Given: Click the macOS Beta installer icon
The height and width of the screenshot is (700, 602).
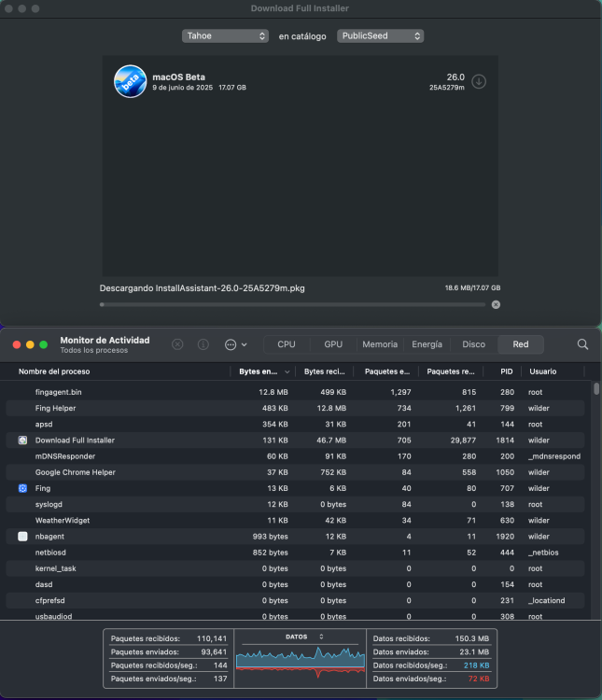Looking at the screenshot, I should 130,81.
